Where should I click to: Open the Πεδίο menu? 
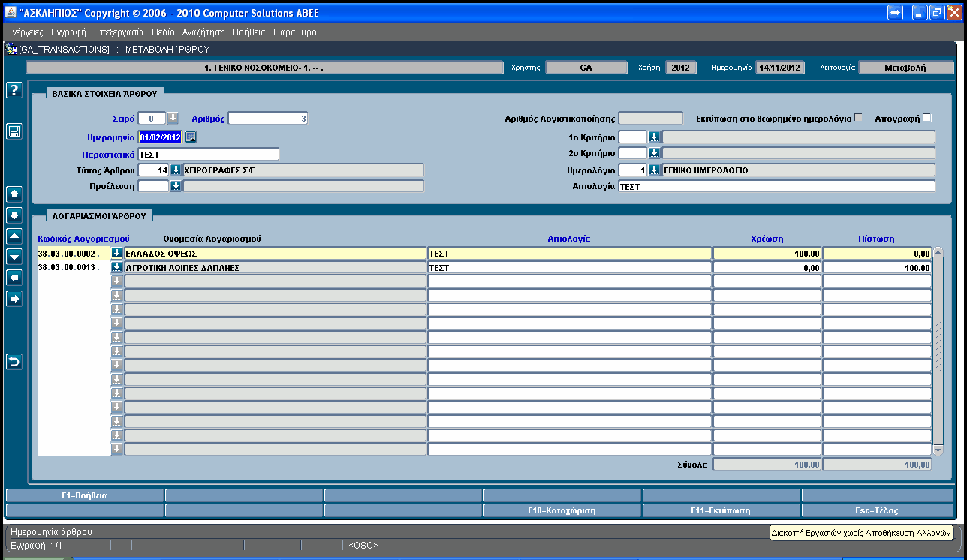[x=162, y=32]
